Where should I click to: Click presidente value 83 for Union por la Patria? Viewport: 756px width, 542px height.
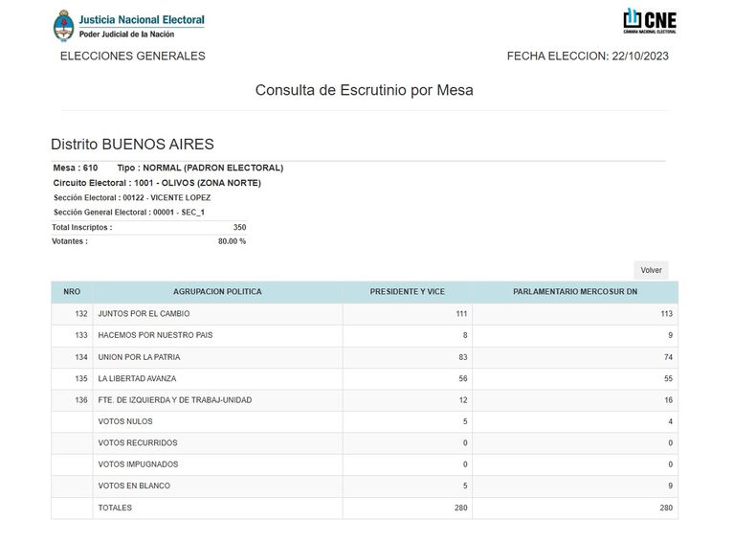463,357
